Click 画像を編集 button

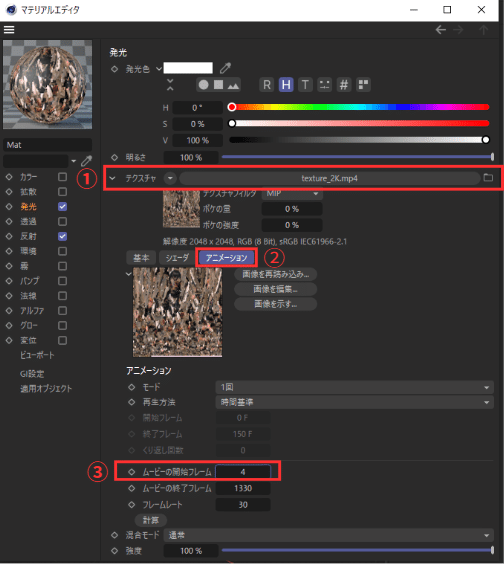(276, 289)
